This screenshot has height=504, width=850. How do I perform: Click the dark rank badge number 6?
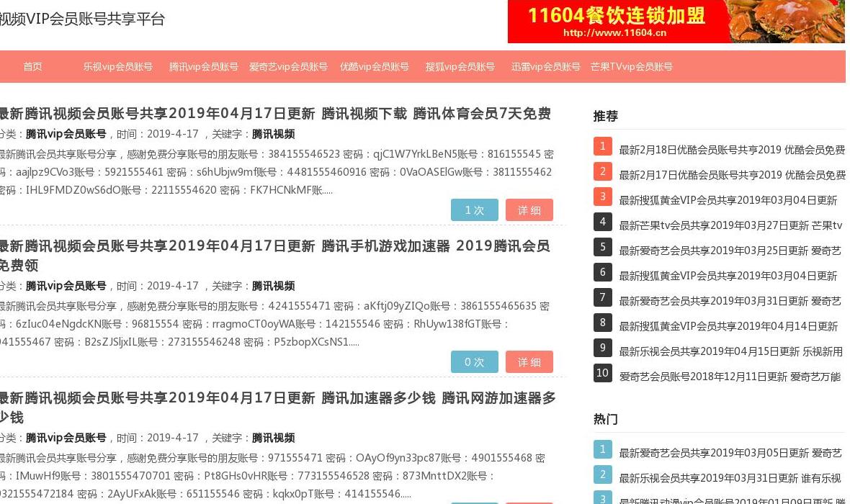pyautogui.click(x=603, y=273)
